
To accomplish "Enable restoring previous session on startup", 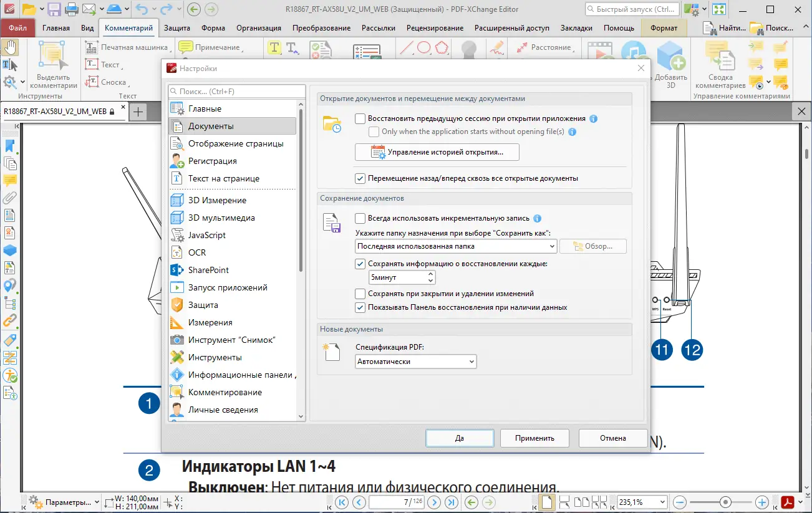I will pyautogui.click(x=360, y=118).
